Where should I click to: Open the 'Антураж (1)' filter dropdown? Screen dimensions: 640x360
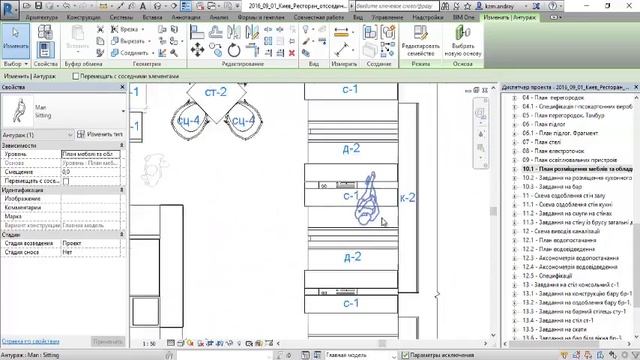click(x=70, y=134)
